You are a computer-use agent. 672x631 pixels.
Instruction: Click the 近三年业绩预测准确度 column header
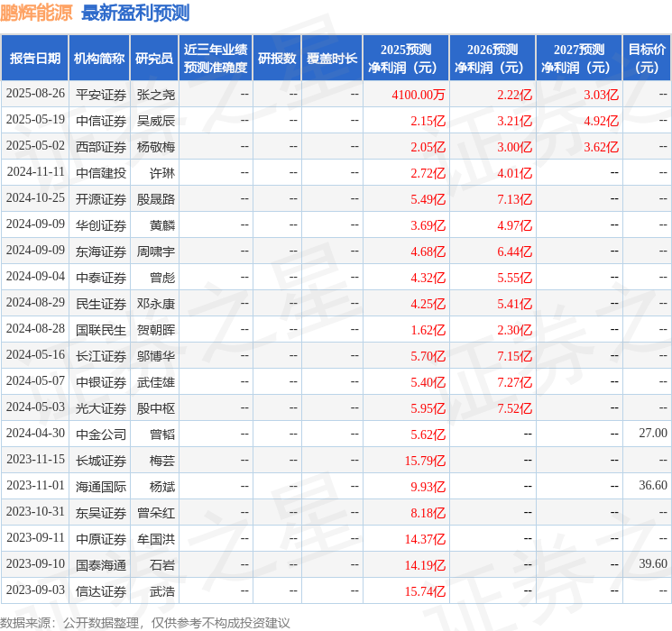pos(216,58)
